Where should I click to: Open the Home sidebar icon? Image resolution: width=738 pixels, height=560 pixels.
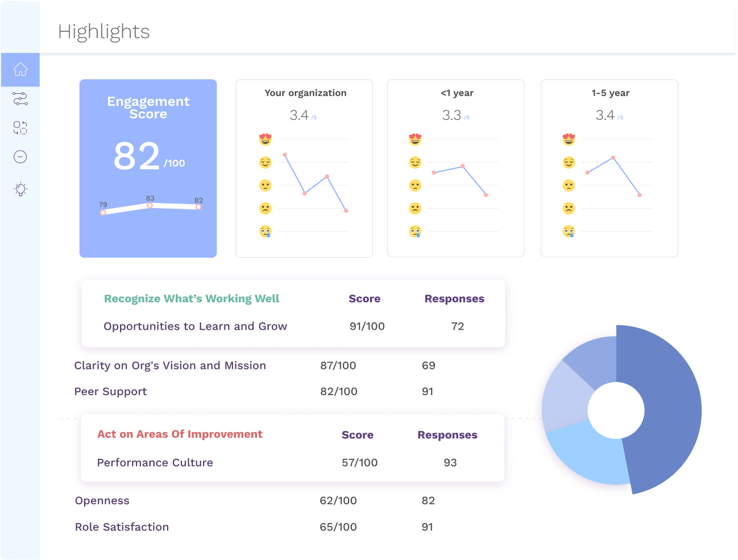pyautogui.click(x=20, y=69)
